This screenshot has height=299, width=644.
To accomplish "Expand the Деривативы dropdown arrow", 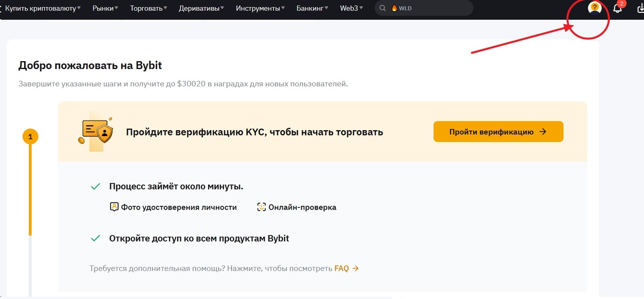I will [222, 8].
